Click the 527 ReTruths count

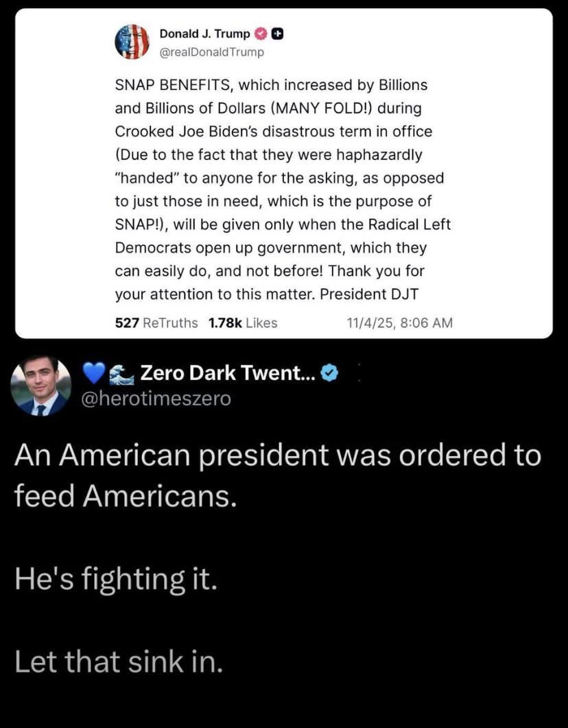[156, 322]
